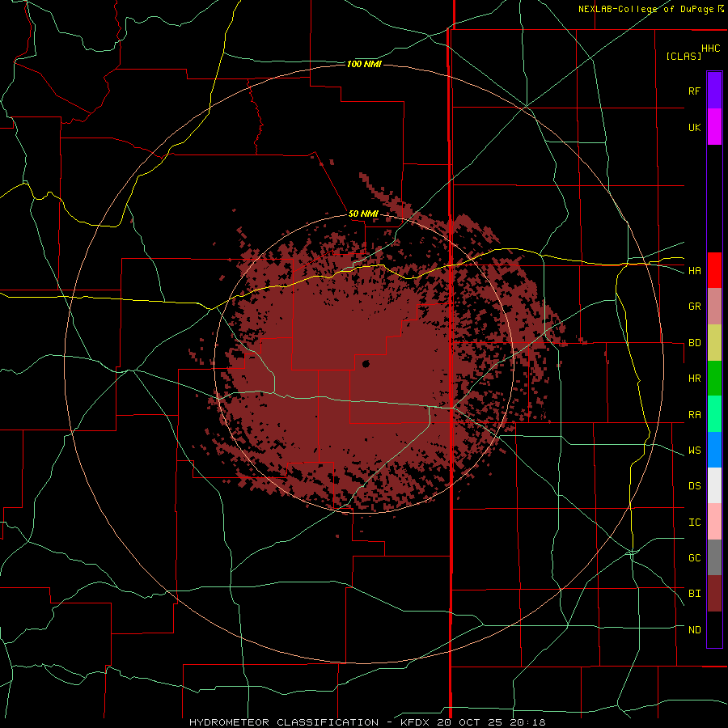Click the BI brown legend swatch

coord(714,594)
